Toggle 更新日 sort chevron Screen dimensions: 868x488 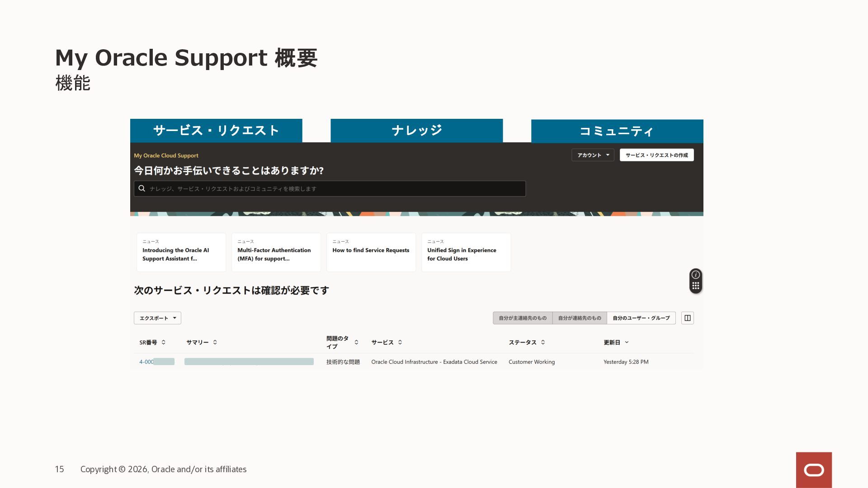pos(627,343)
